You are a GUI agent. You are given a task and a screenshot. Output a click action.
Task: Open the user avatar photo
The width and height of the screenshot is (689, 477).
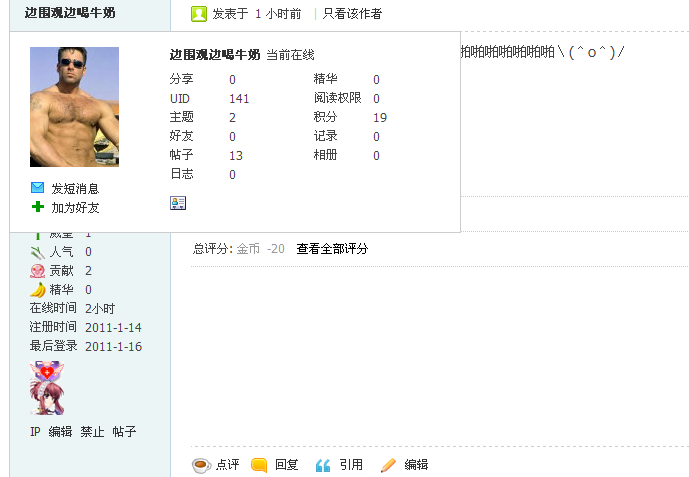(x=74, y=107)
